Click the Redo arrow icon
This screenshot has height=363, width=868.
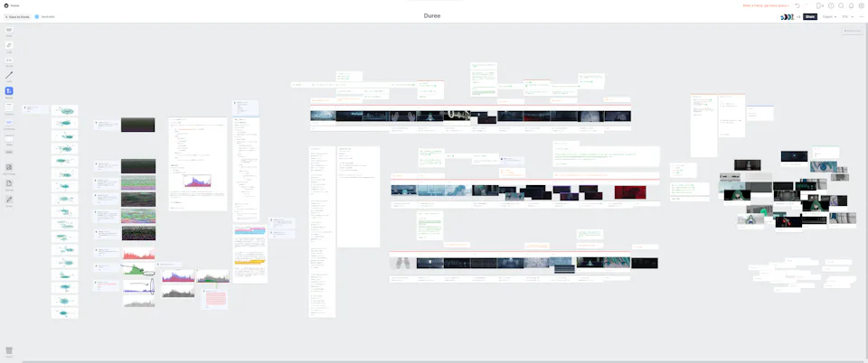click(x=807, y=5)
